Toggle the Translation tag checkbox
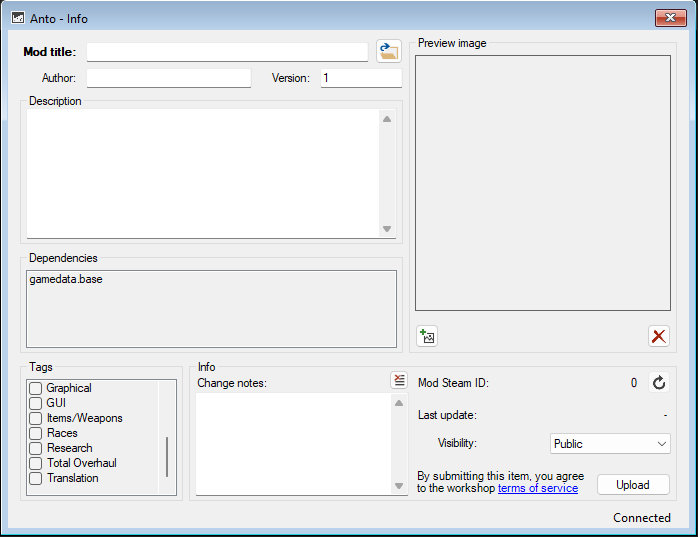This screenshot has width=698, height=537. pos(36,478)
